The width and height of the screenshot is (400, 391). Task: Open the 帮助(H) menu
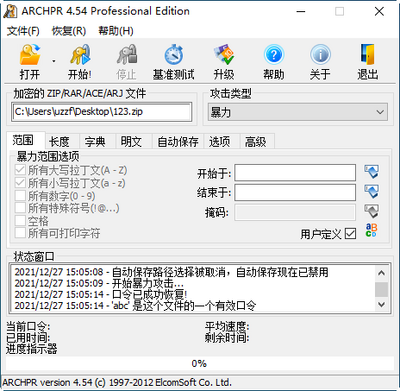(x=116, y=31)
